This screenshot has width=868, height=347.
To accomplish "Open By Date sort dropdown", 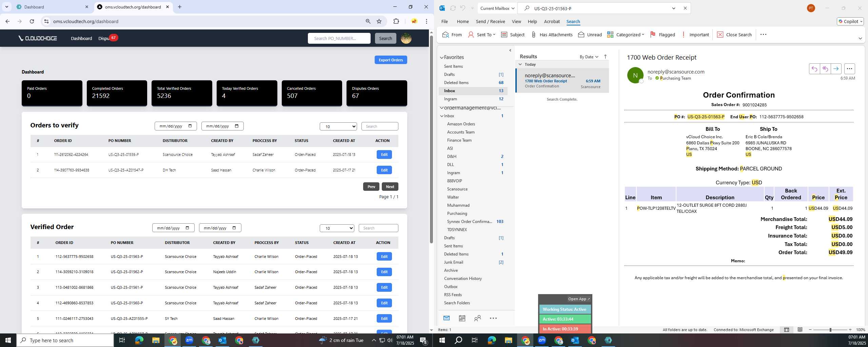I will [589, 57].
